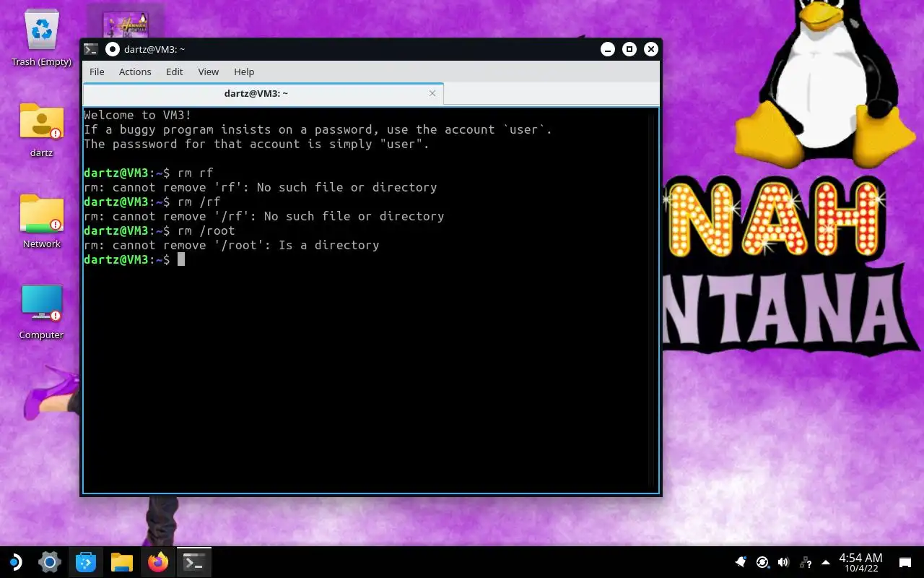
Task: Open the audio volume tray icon
Action: point(783,562)
